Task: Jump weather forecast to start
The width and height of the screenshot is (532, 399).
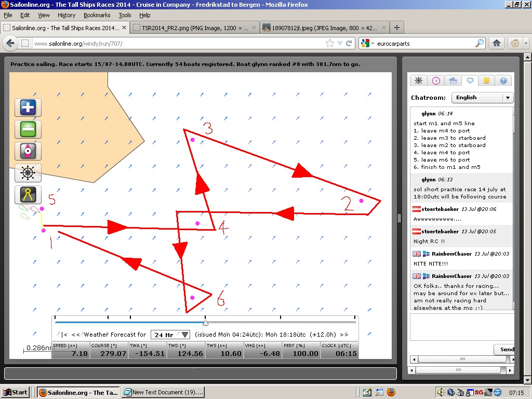Action: coord(64,335)
